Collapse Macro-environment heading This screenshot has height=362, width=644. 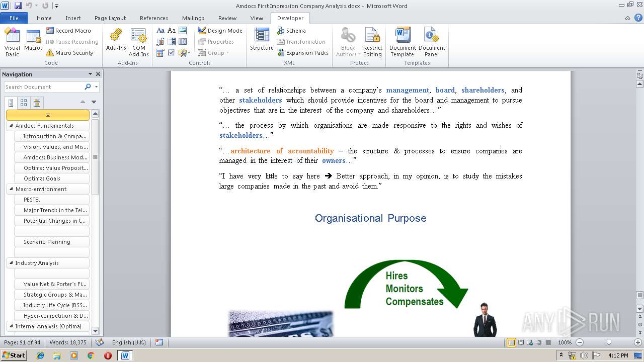11,189
